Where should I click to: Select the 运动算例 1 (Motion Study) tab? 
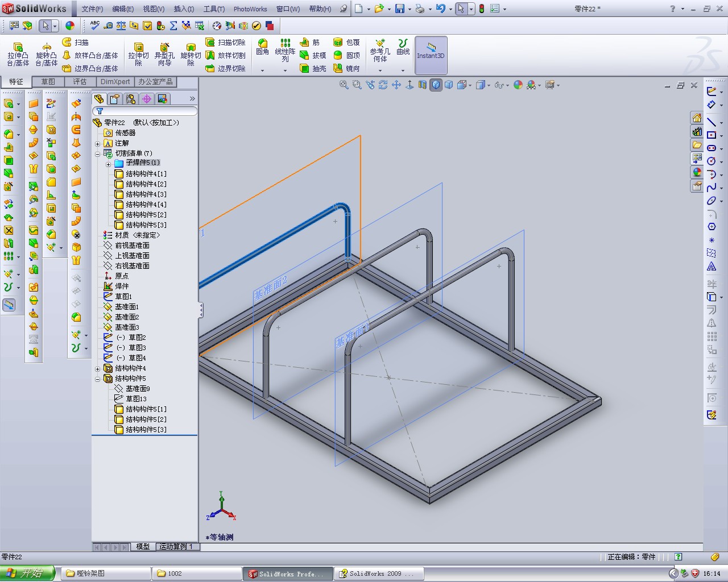coord(176,547)
